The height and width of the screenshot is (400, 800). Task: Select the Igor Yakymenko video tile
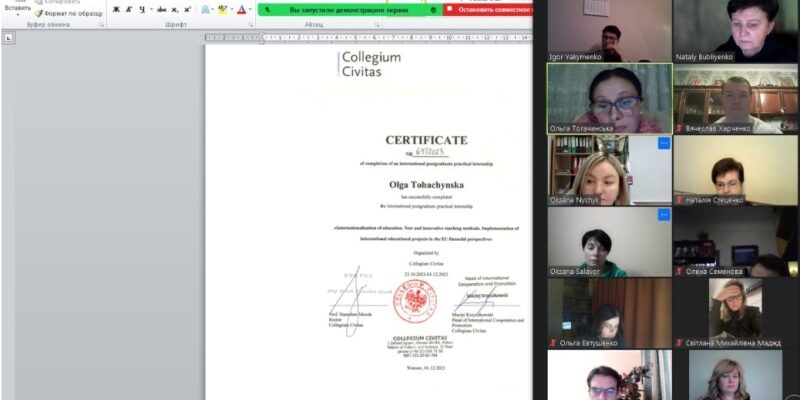[610, 31]
